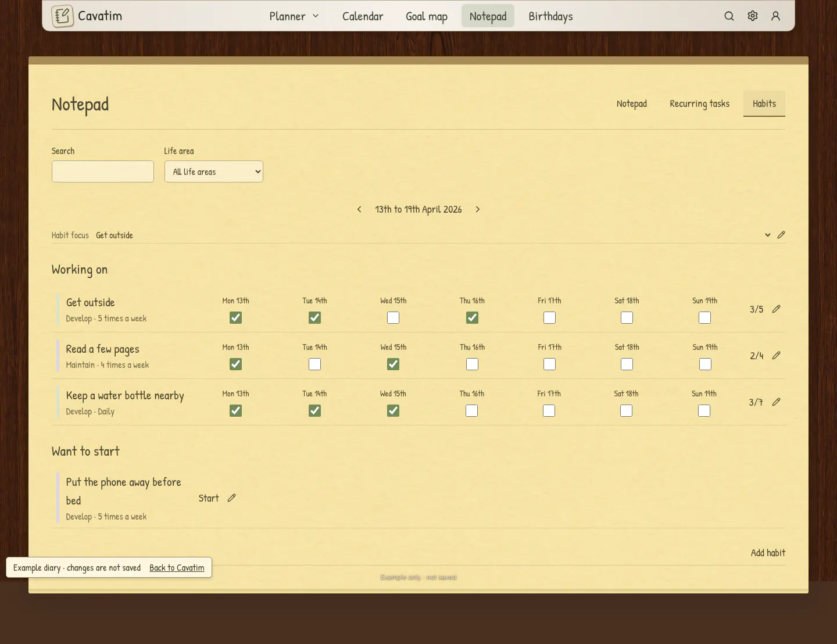Tick Keep a water bottle nearby Thu 16th
This screenshot has width=837, height=644.
pos(472,411)
